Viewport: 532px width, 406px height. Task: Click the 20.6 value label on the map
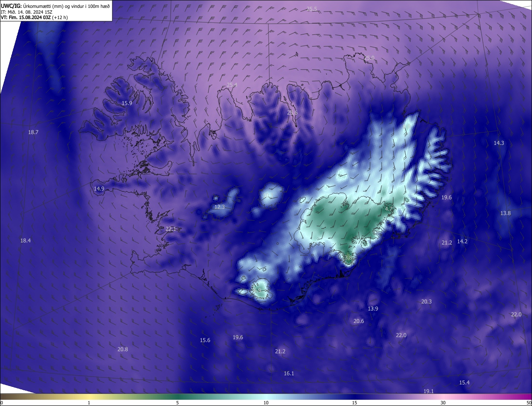pyautogui.click(x=359, y=321)
